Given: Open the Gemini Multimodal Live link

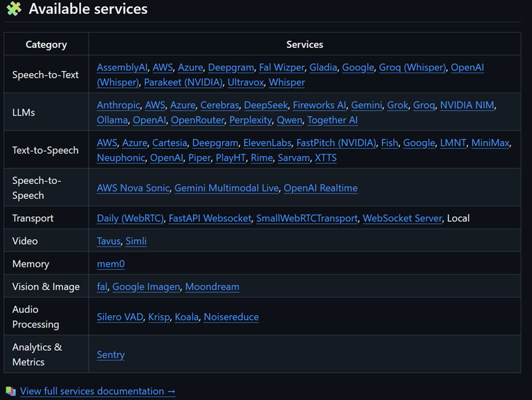Looking at the screenshot, I should (x=226, y=188).
